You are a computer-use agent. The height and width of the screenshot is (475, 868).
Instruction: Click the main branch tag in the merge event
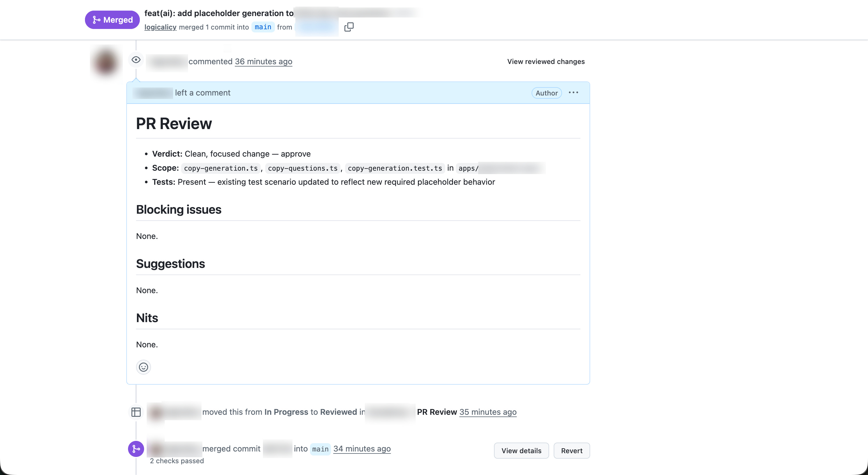(x=320, y=449)
